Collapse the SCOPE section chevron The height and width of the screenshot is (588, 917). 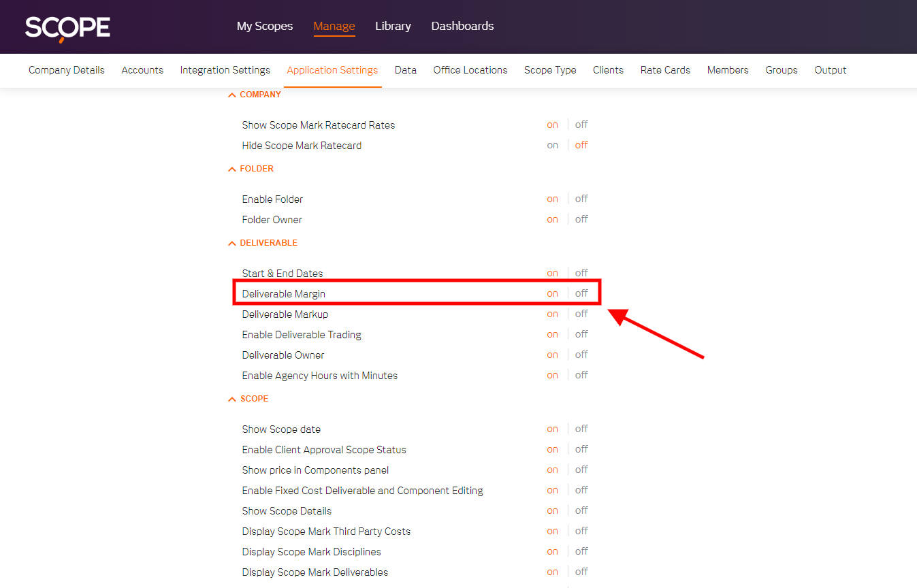(x=232, y=399)
